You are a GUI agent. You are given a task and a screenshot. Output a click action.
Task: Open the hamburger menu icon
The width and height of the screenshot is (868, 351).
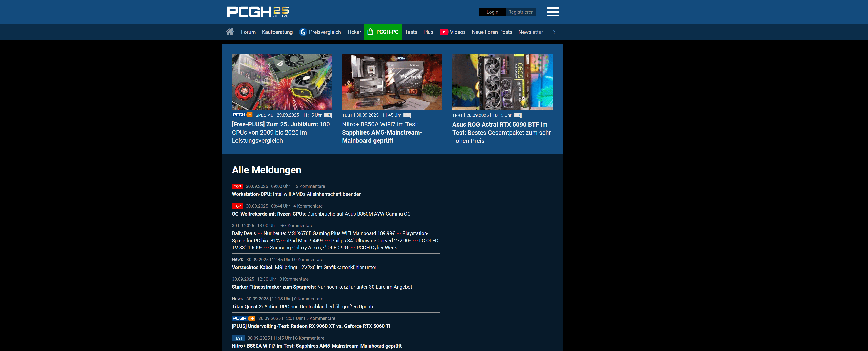point(553,12)
